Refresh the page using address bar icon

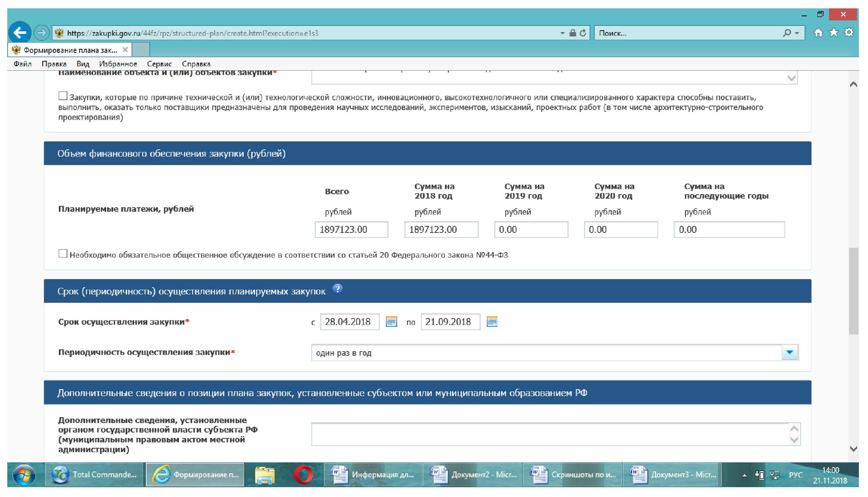tap(583, 33)
